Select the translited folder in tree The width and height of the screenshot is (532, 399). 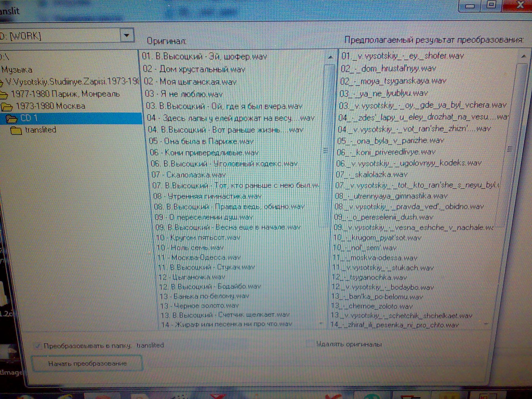click(x=40, y=130)
